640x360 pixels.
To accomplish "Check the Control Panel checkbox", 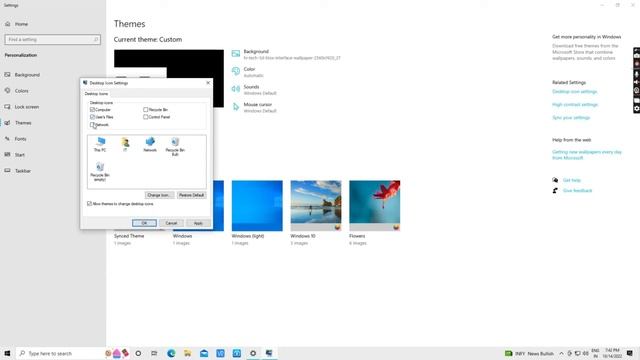I will [145, 117].
